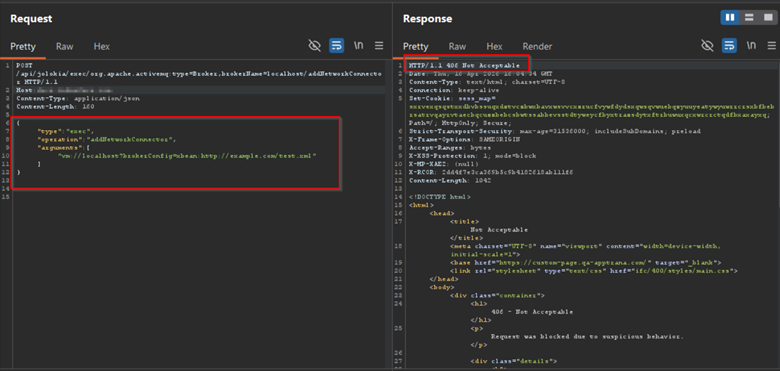Click Connection: keep-alive response header
Screen dimensions: 780x371
[455, 90]
